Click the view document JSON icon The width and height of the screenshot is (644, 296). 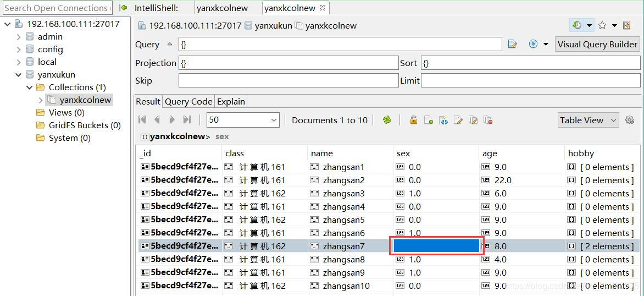pos(443,120)
